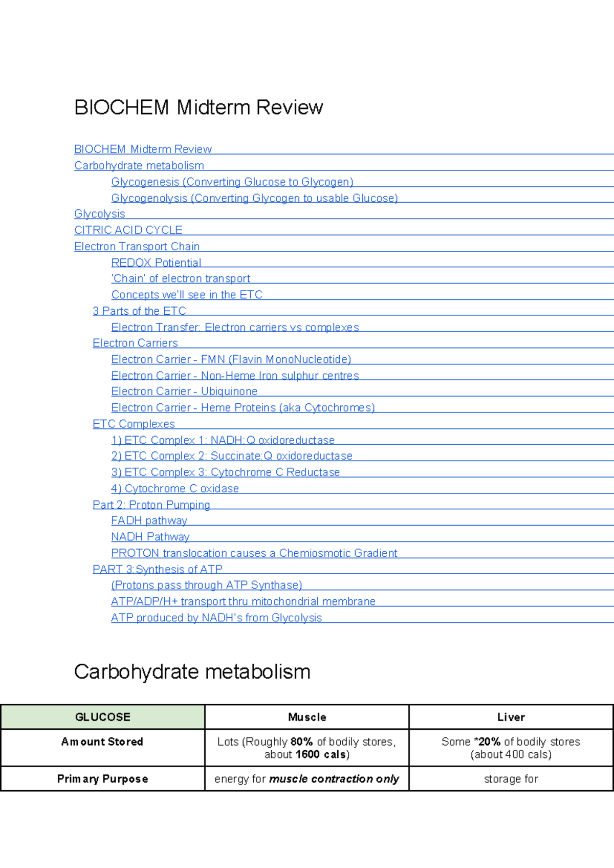Select the 'Muscle' column header cell
This screenshot has height=868, width=614.
(307, 717)
